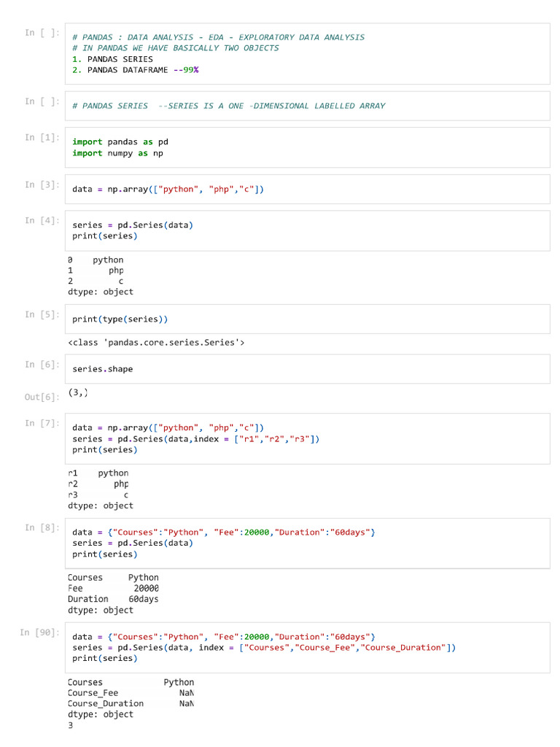Click the output showing Courses Fee Duration values

[x=113, y=594]
